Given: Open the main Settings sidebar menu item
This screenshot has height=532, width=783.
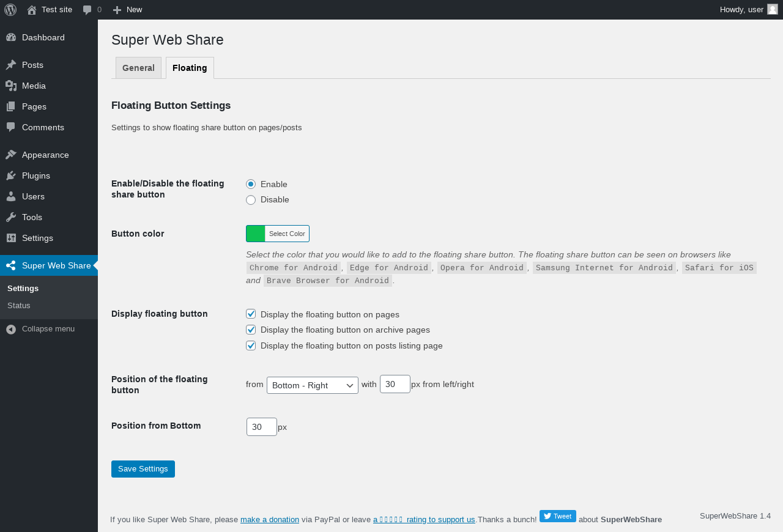Looking at the screenshot, I should click(49, 238).
